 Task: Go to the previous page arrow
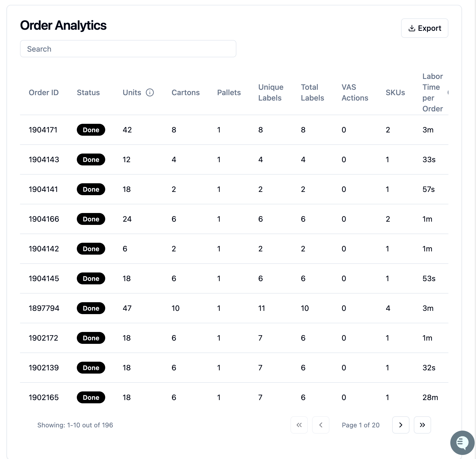click(320, 425)
